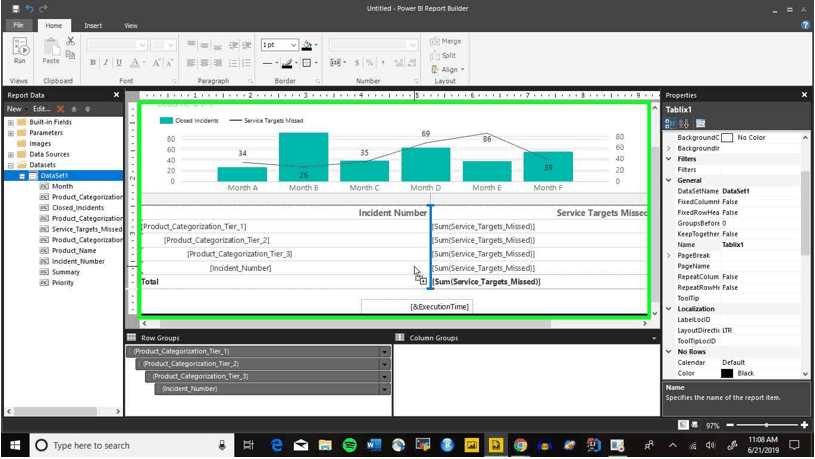Toggle Italic formatting

(106, 63)
